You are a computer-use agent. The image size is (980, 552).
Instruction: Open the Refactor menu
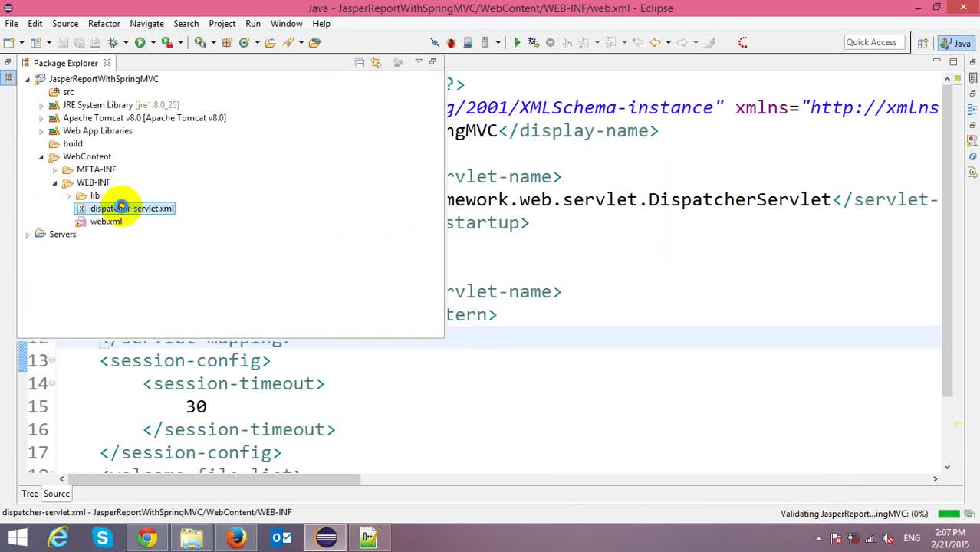pos(104,24)
